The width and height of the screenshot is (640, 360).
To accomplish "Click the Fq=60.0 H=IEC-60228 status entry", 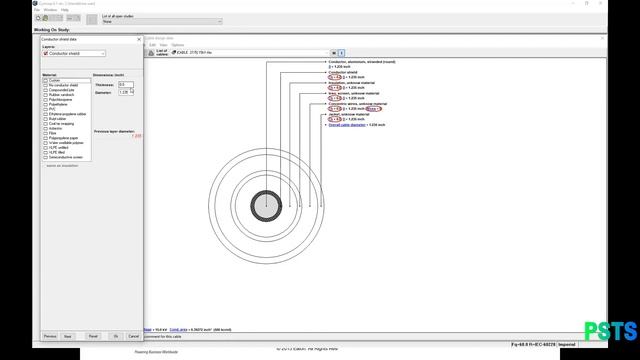I will coord(533,344).
